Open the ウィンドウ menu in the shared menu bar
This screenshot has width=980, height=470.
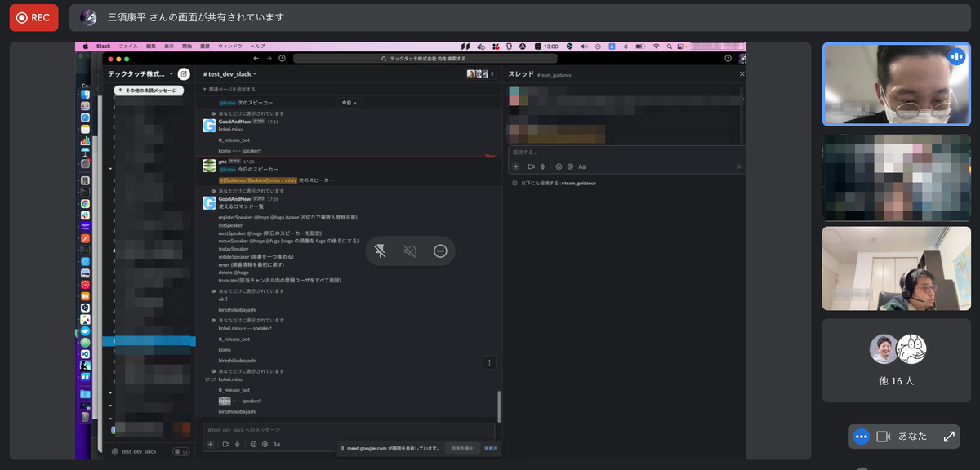230,47
